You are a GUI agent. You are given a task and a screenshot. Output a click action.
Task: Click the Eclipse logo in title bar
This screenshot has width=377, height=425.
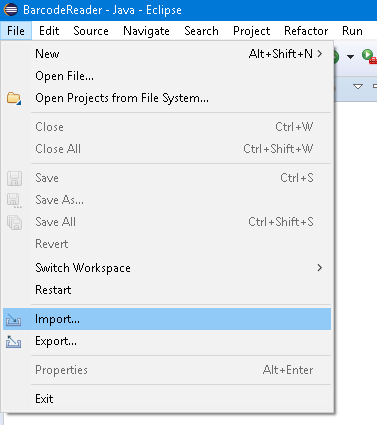11,9
